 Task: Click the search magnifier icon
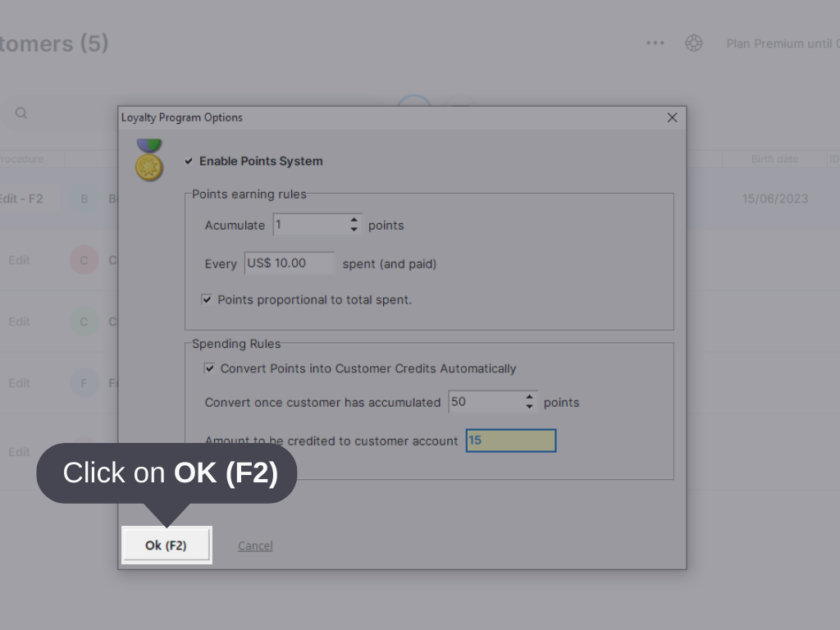click(x=21, y=112)
